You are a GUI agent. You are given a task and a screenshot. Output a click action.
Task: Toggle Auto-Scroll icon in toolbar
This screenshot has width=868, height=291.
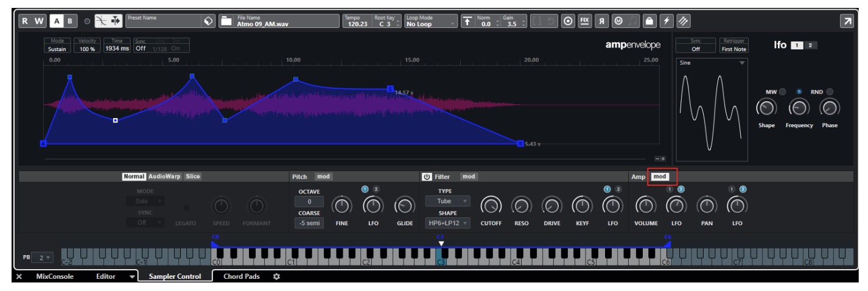point(116,21)
